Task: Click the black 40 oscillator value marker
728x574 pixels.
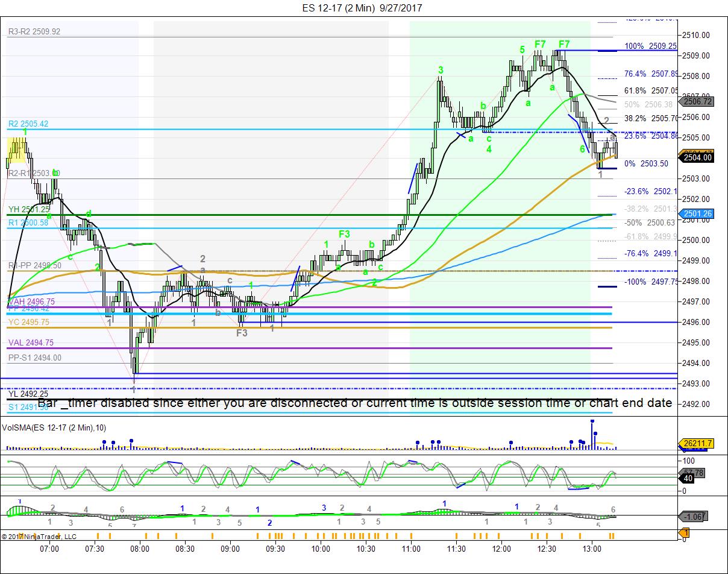Action: [x=686, y=479]
